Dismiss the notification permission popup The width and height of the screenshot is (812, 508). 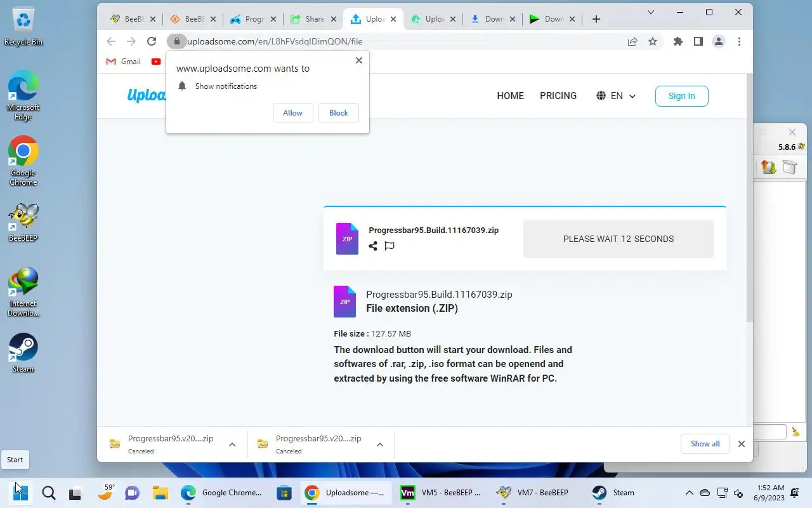(359, 60)
